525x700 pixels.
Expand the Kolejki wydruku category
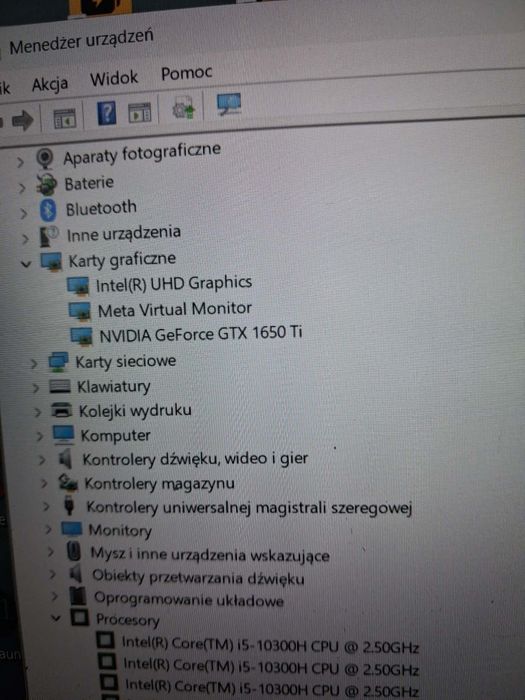38,412
